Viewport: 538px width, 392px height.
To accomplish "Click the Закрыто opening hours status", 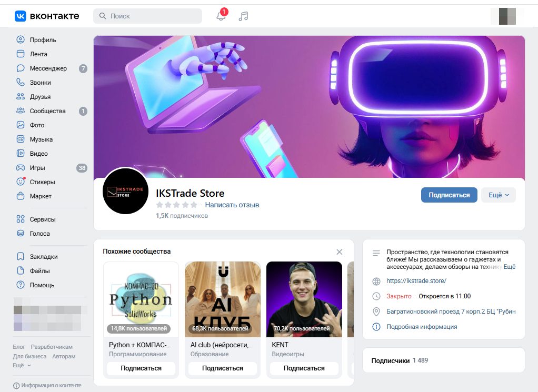I will (x=398, y=296).
